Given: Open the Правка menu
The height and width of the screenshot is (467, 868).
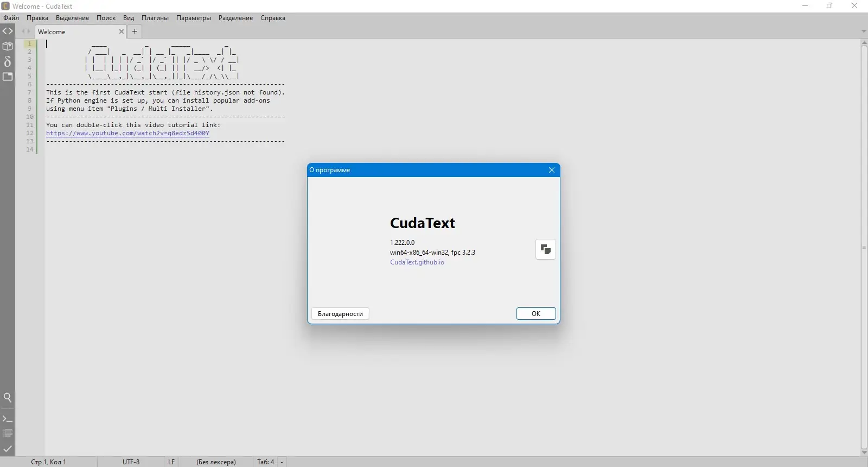Looking at the screenshot, I should [37, 18].
